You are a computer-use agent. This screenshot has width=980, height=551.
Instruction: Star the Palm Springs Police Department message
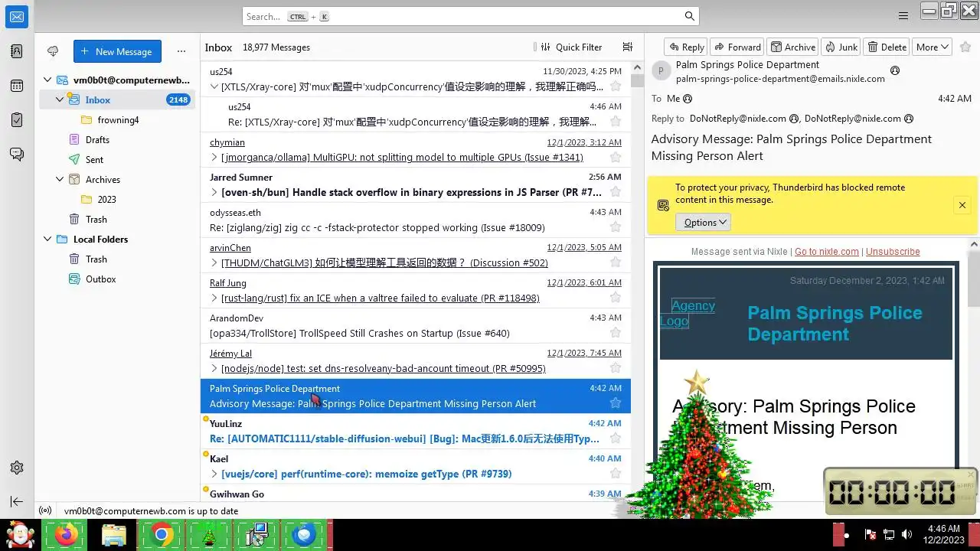(x=615, y=403)
